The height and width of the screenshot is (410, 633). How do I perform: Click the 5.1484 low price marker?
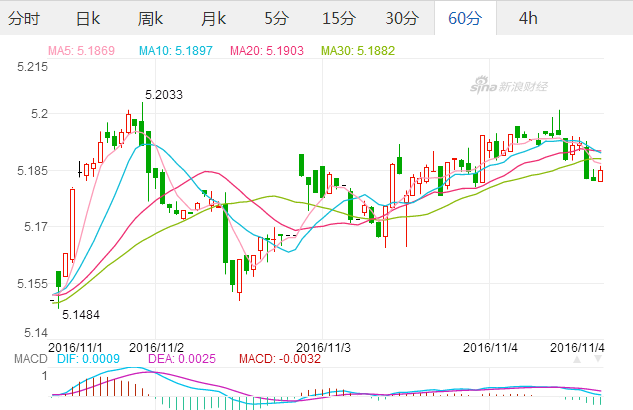tap(81, 314)
